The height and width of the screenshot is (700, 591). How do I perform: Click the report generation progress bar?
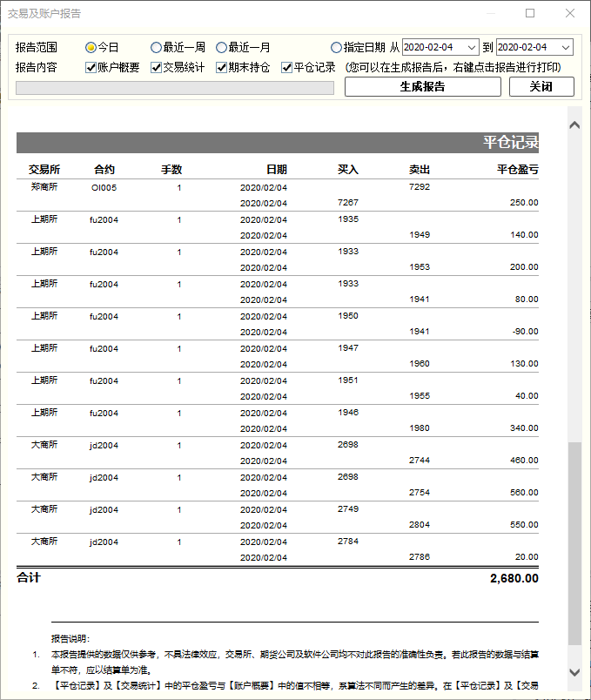click(x=175, y=88)
